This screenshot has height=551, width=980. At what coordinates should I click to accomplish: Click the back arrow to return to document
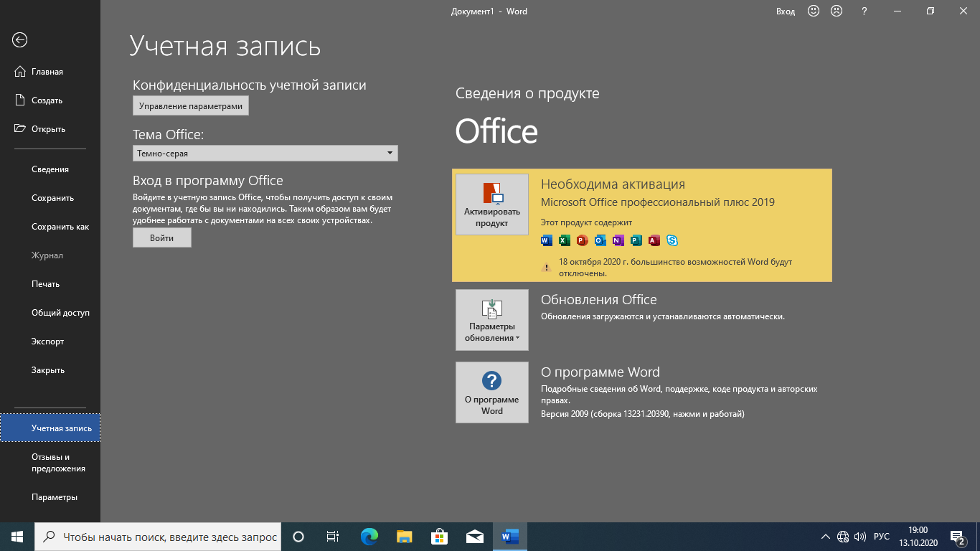pos(19,40)
